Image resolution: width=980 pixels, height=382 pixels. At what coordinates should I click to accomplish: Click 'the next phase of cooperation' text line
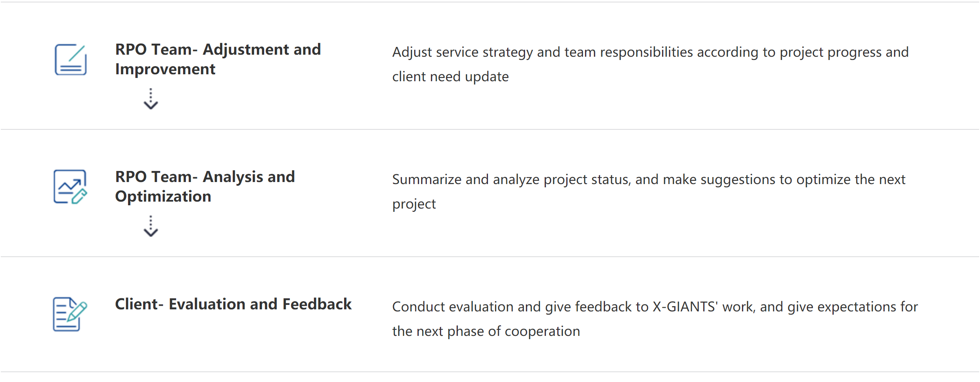[x=486, y=331]
